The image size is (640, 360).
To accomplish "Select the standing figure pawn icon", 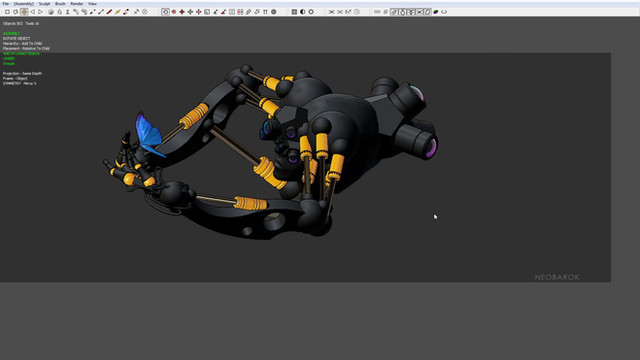I will pos(67,12).
